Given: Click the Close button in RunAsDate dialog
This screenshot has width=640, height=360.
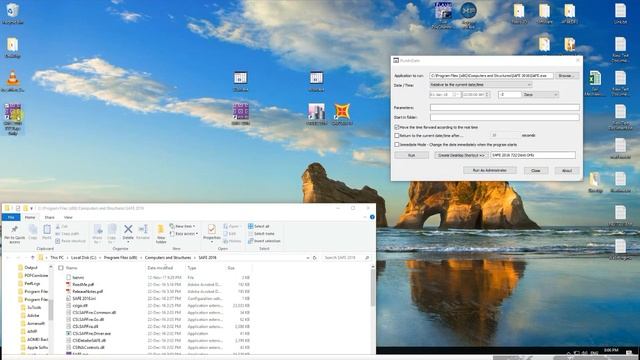Looking at the screenshot, I should (536, 171).
